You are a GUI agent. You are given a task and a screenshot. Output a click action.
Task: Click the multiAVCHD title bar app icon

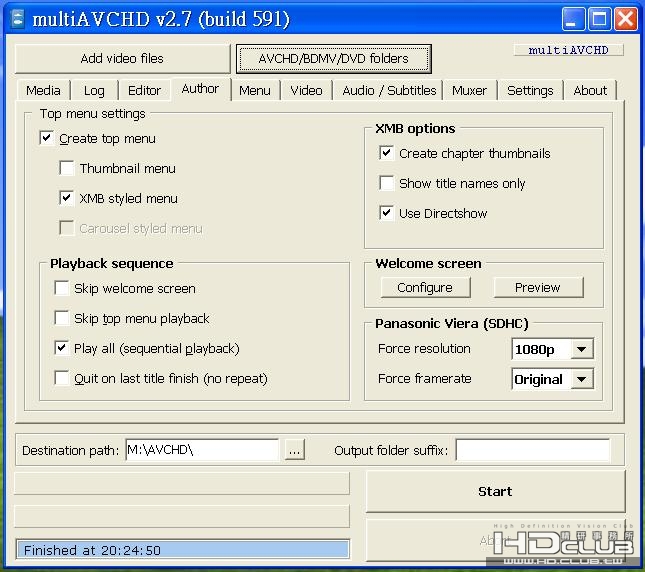(18, 19)
